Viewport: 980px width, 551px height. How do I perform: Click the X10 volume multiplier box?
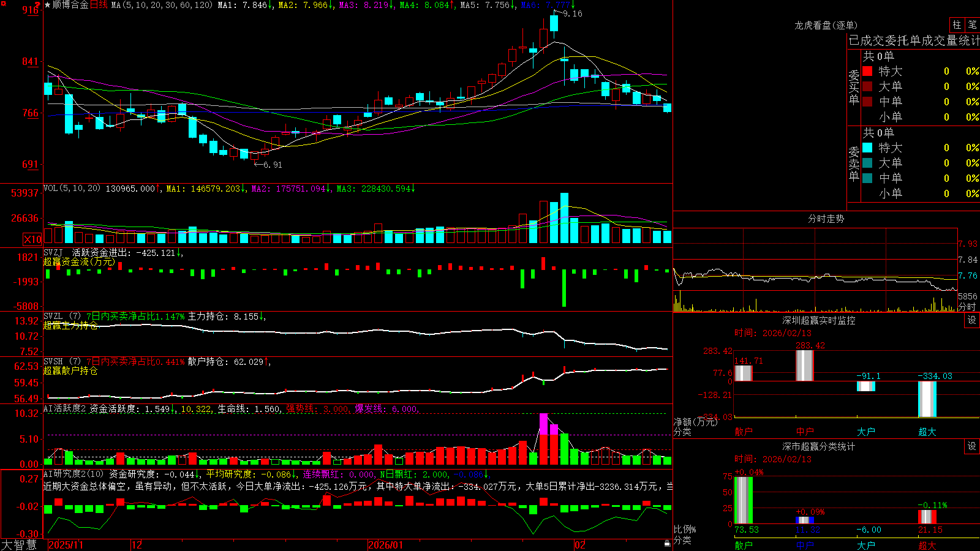pos(32,239)
